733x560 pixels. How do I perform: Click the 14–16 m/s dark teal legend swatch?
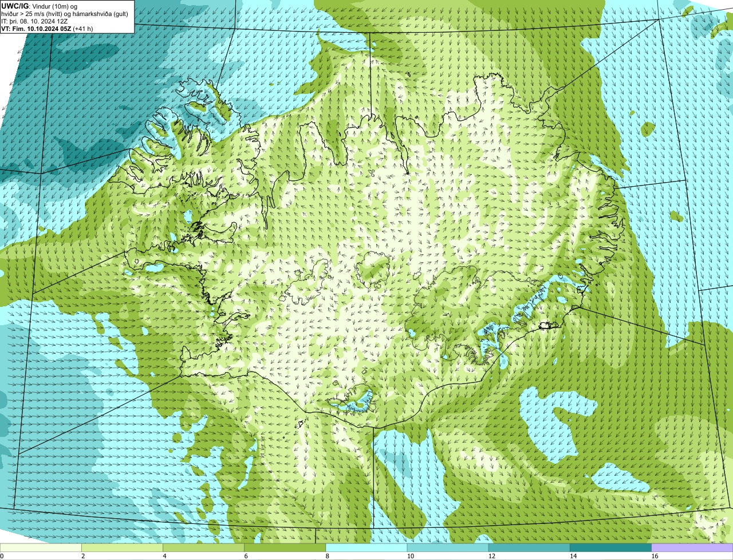click(611, 548)
